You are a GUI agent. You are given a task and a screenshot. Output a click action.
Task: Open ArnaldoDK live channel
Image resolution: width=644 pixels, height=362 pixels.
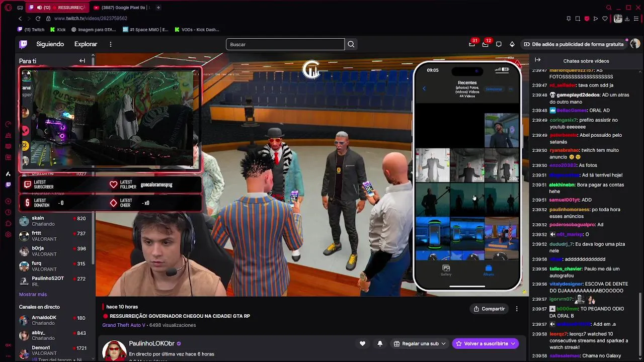pos(55,320)
